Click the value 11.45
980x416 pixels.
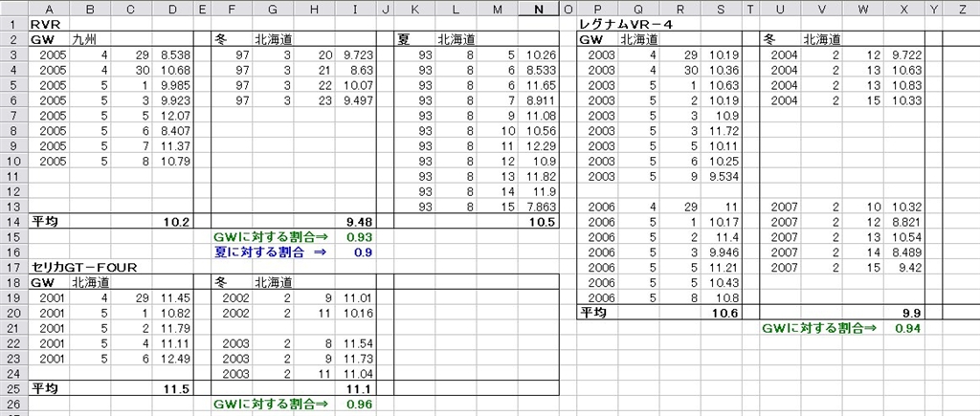click(x=177, y=297)
